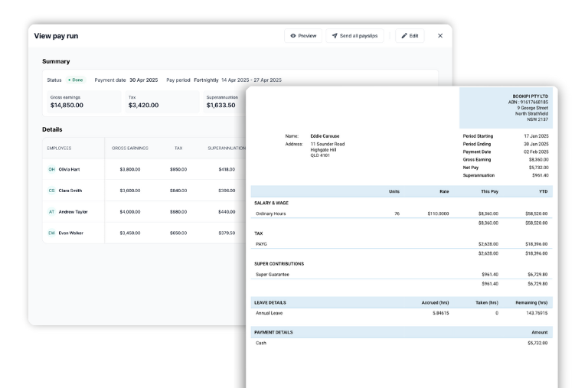
Task: Click the Annual Leave row label
Action: (269, 313)
